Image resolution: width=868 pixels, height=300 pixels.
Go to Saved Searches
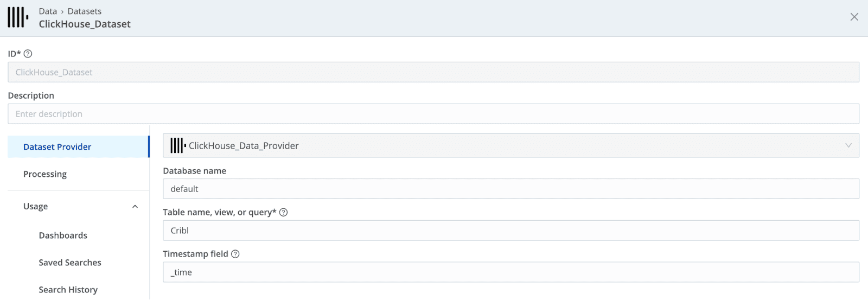pyautogui.click(x=70, y=263)
